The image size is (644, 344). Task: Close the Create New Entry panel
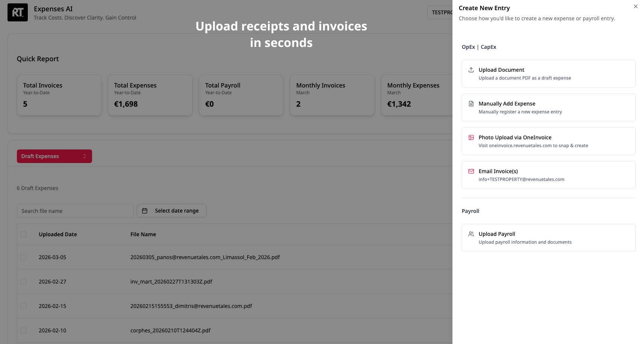[635, 6]
